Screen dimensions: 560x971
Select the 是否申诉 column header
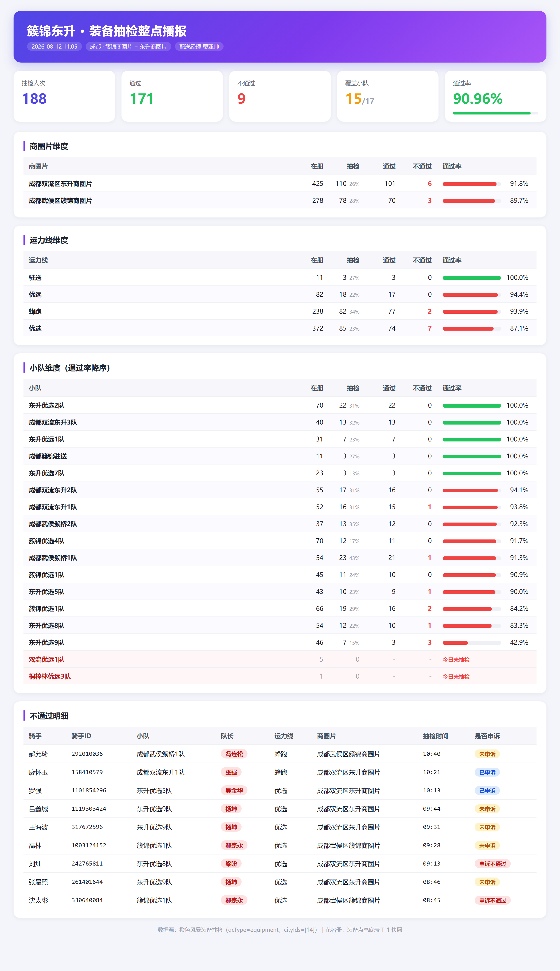click(x=487, y=736)
